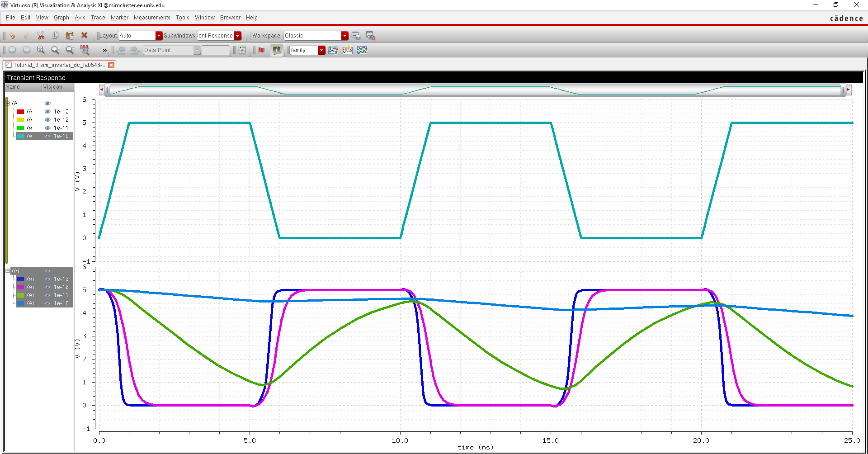This screenshot has width=868, height=454.
Task: Toggle eye icon for green /A 1e-11 trace
Action: tap(47, 128)
